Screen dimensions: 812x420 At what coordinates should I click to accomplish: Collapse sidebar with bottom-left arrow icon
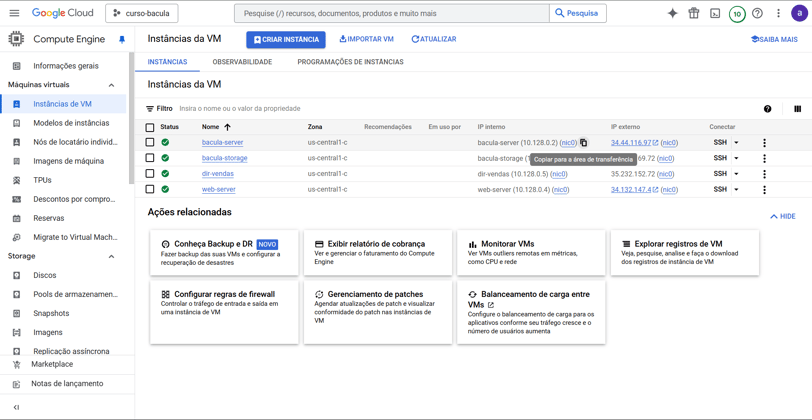[16, 408]
